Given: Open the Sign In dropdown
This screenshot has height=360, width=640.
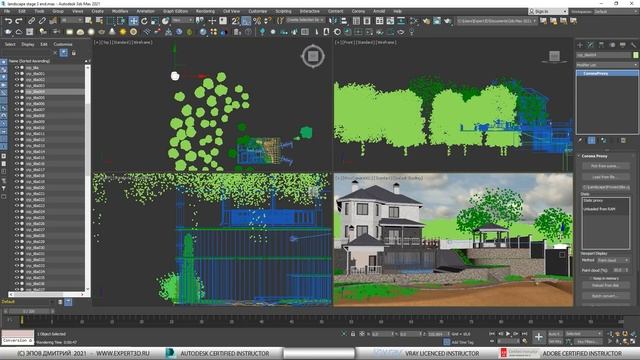Looking at the screenshot, I should click(548, 11).
